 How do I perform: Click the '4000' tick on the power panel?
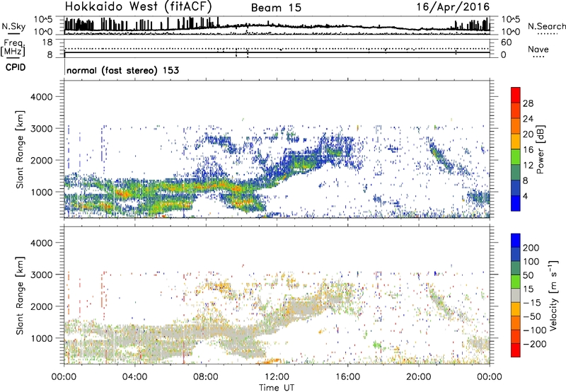(41, 97)
